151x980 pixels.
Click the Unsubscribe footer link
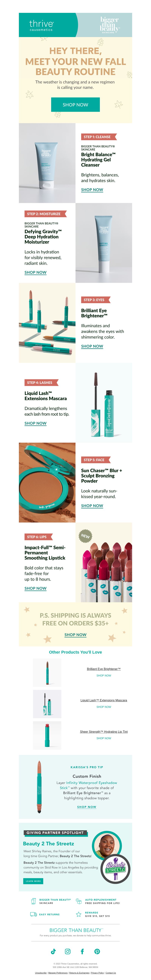[x=41, y=973]
